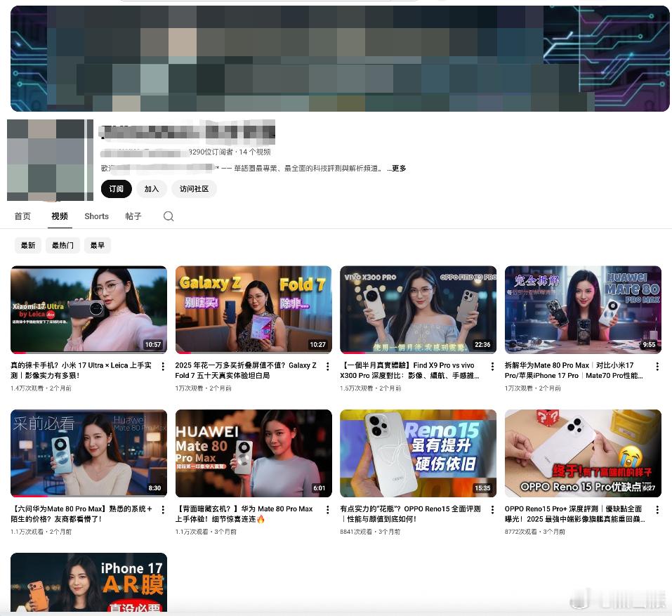Image resolution: width=672 pixels, height=616 pixels.
Task: Switch to the Shorts tab
Action: (x=96, y=216)
